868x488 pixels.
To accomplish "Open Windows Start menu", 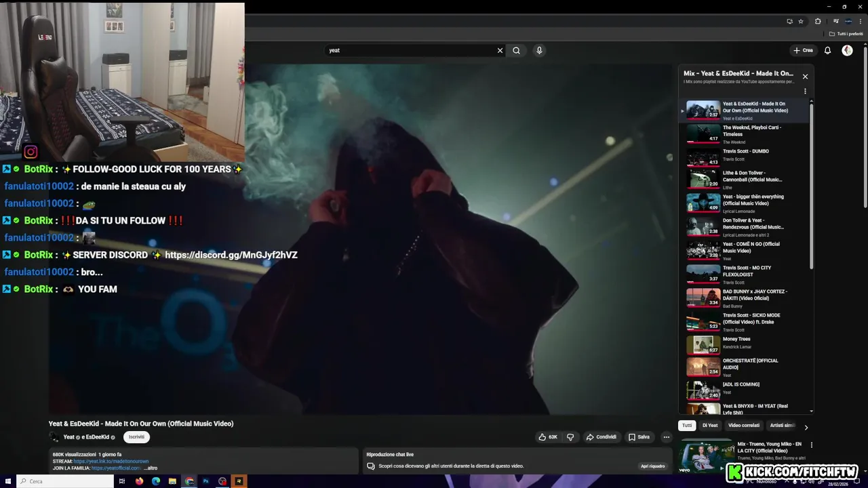I will tap(7, 481).
